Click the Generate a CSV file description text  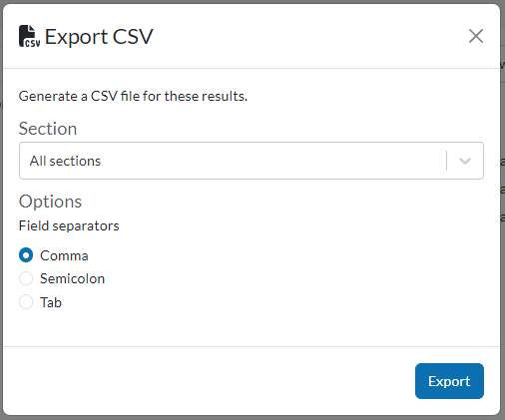click(x=133, y=96)
